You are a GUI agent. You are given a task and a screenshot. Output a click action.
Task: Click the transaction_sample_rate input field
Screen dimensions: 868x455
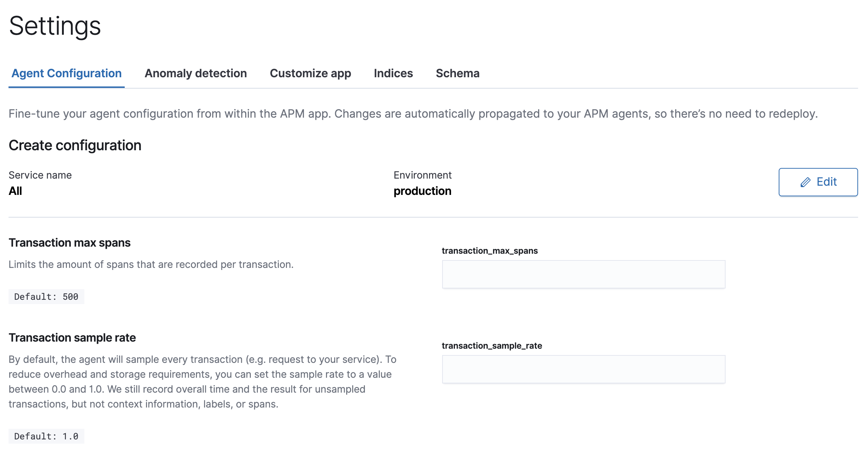tap(583, 369)
